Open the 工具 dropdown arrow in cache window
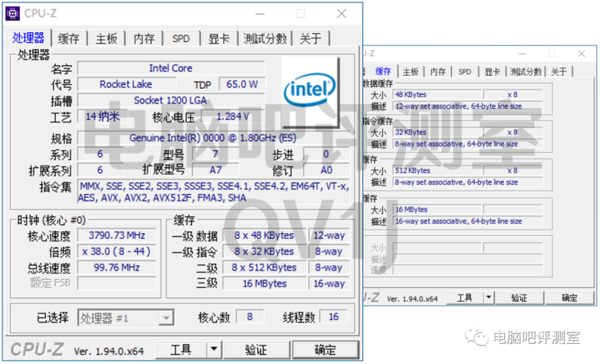Image resolution: width=600 pixels, height=364 pixels. 487,297
